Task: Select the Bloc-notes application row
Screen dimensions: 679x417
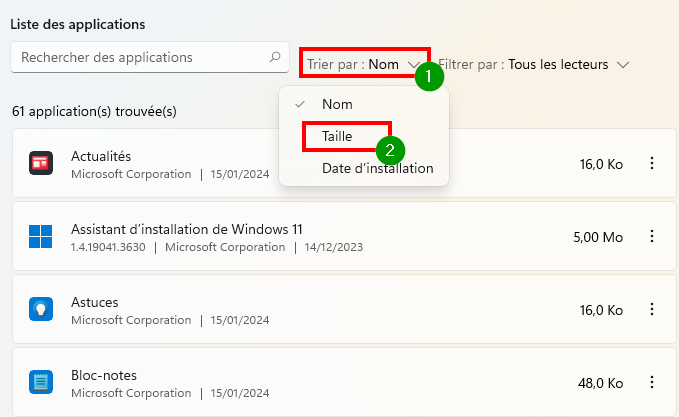Action: point(344,382)
